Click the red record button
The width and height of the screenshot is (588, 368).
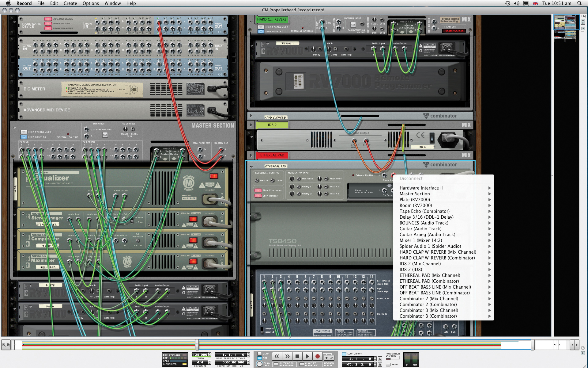tap(318, 356)
